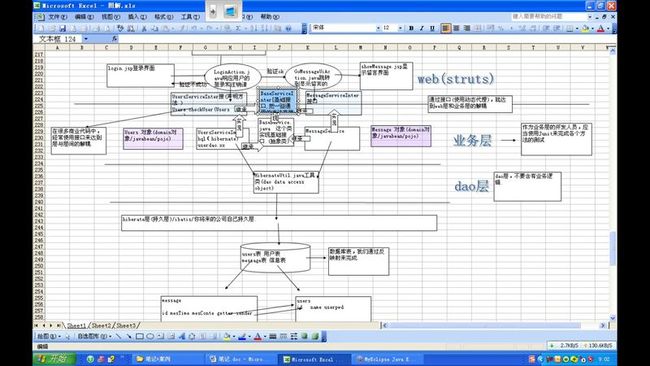Open the 帮助(H) Help menu
The image size is (650, 366).
(x=270, y=17)
